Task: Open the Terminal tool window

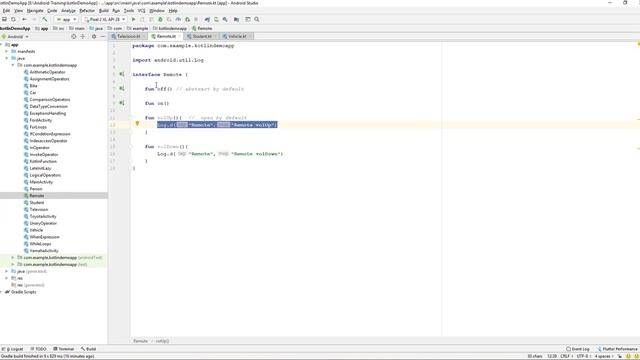Action: pos(63,349)
